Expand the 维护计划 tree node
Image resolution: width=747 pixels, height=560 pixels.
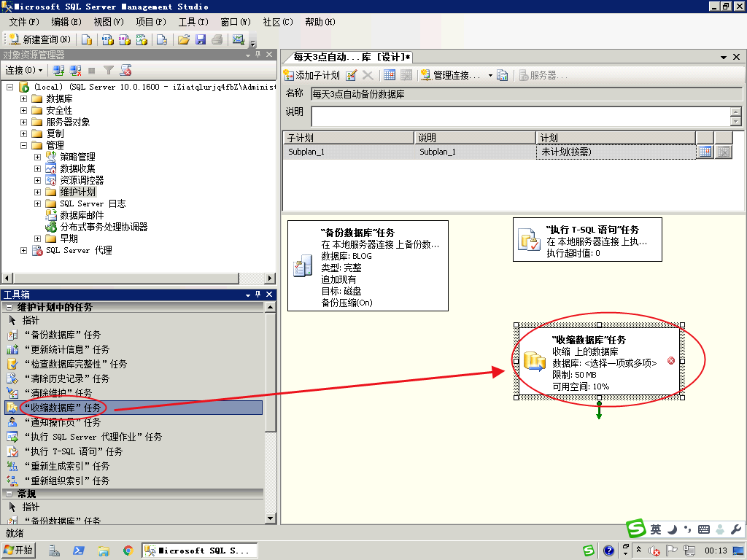pyautogui.click(x=38, y=192)
